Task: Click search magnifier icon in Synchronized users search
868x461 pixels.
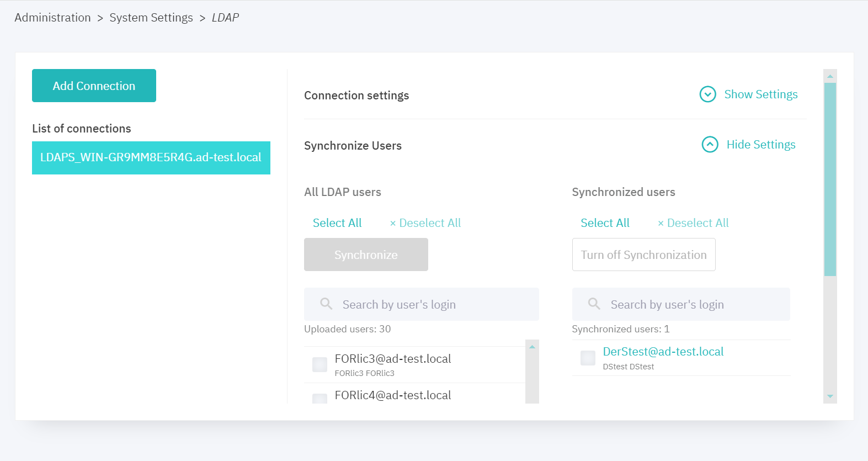Action: (594, 304)
